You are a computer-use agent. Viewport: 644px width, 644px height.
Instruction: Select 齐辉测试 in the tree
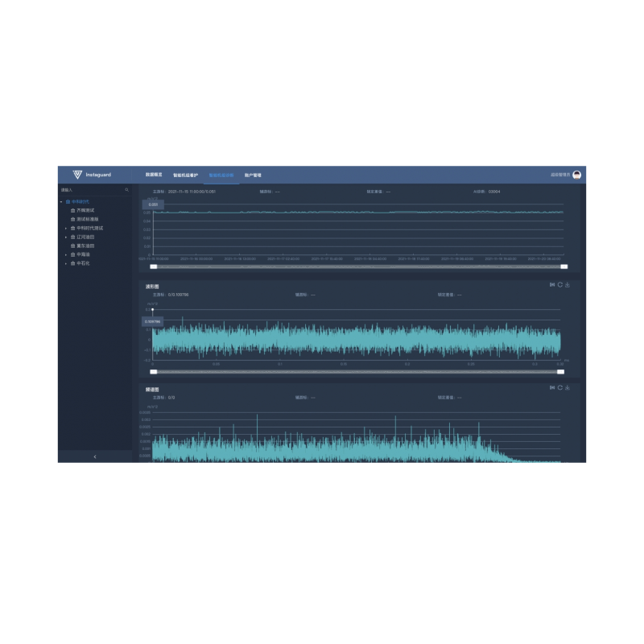click(x=85, y=210)
